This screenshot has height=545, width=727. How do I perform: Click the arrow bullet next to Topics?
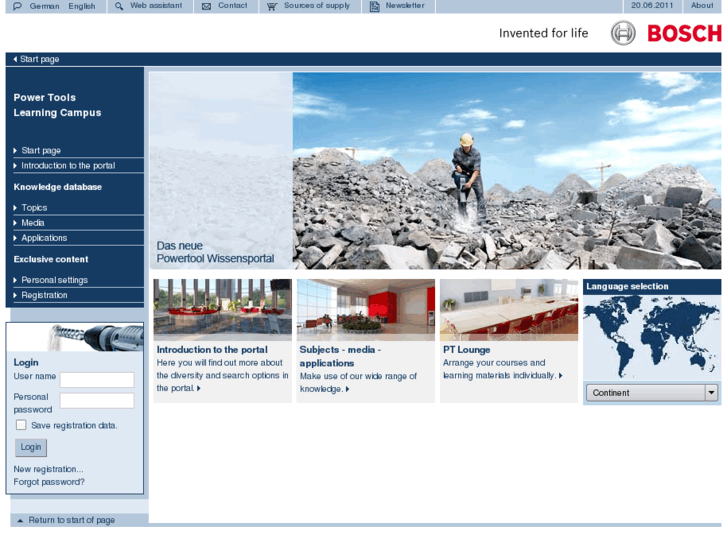coord(15,208)
